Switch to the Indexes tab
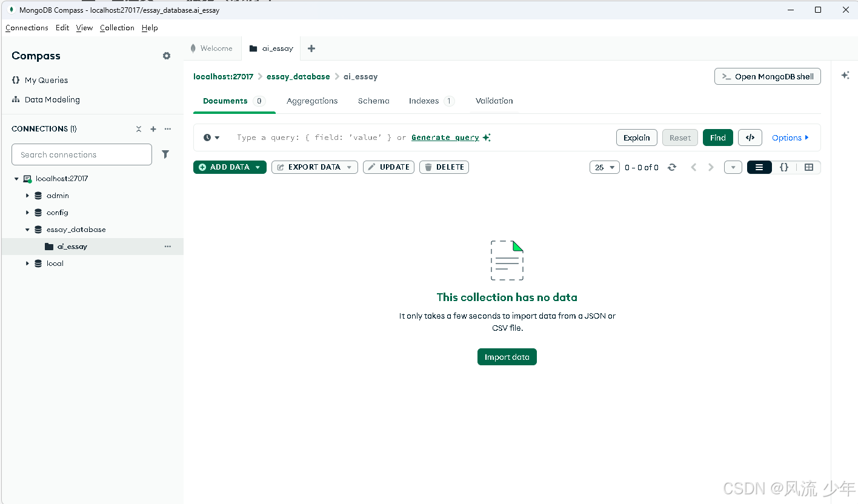 [431, 101]
